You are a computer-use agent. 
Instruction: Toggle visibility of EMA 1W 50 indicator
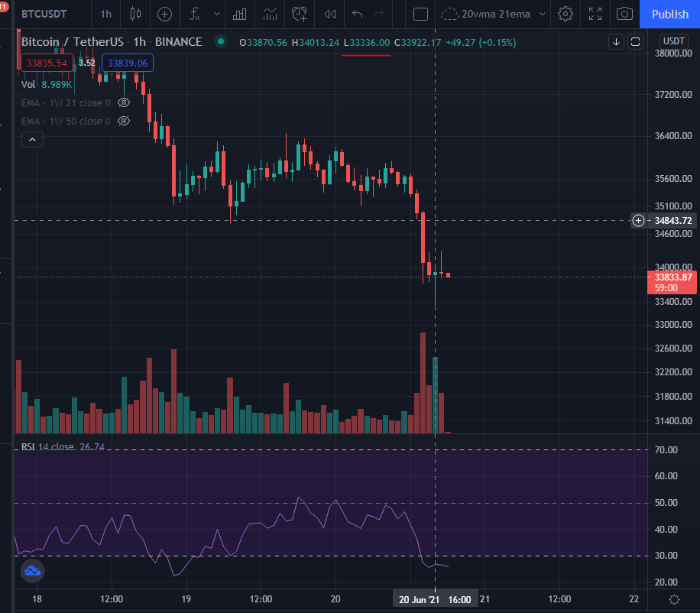pyautogui.click(x=124, y=121)
